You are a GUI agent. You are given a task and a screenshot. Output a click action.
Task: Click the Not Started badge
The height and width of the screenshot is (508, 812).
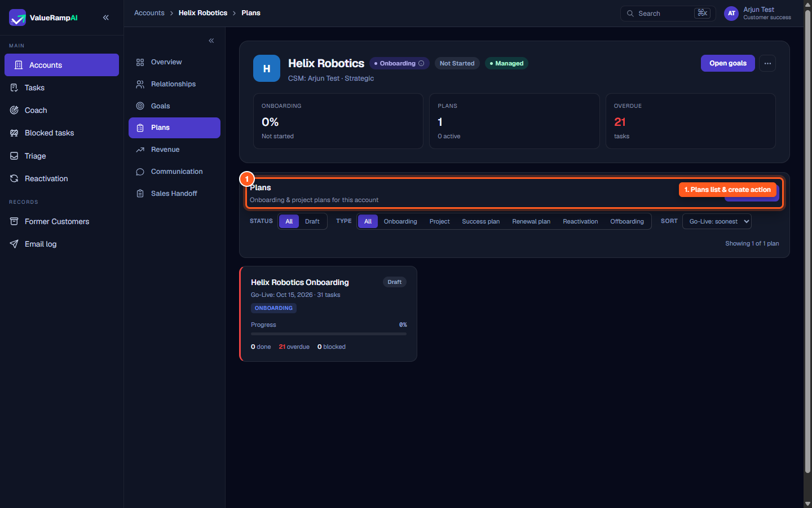point(457,63)
